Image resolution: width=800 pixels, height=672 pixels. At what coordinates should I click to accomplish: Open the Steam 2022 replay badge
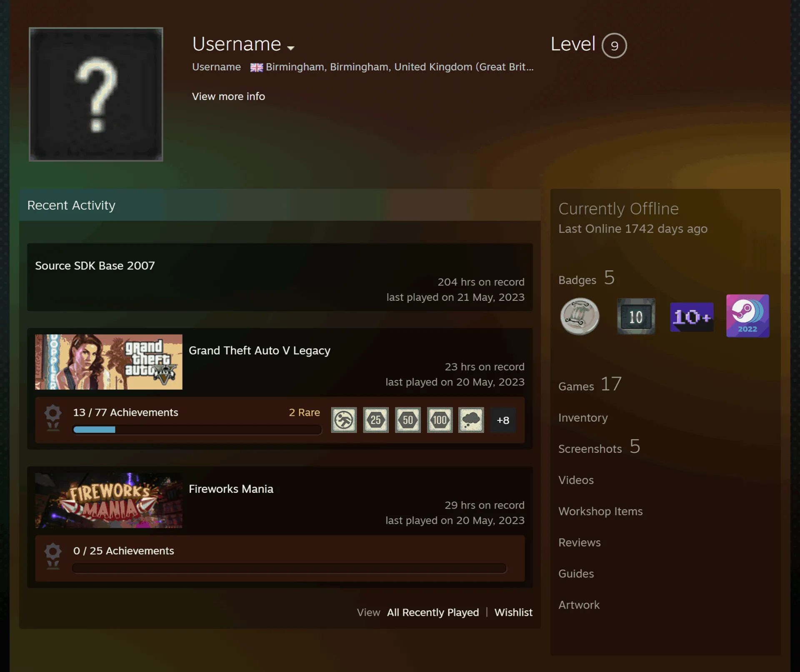pyautogui.click(x=747, y=316)
